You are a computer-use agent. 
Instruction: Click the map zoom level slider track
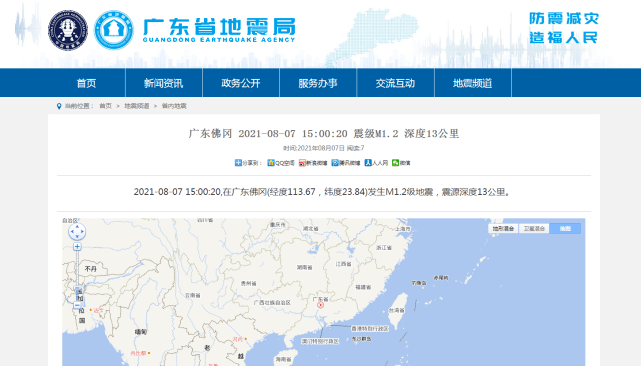pyautogui.click(x=77, y=276)
